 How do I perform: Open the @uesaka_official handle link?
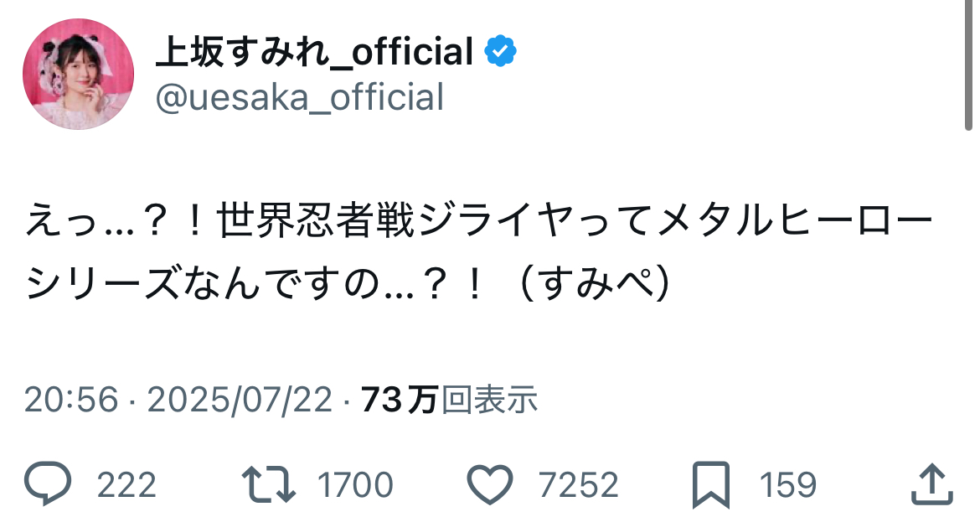pos(299,98)
